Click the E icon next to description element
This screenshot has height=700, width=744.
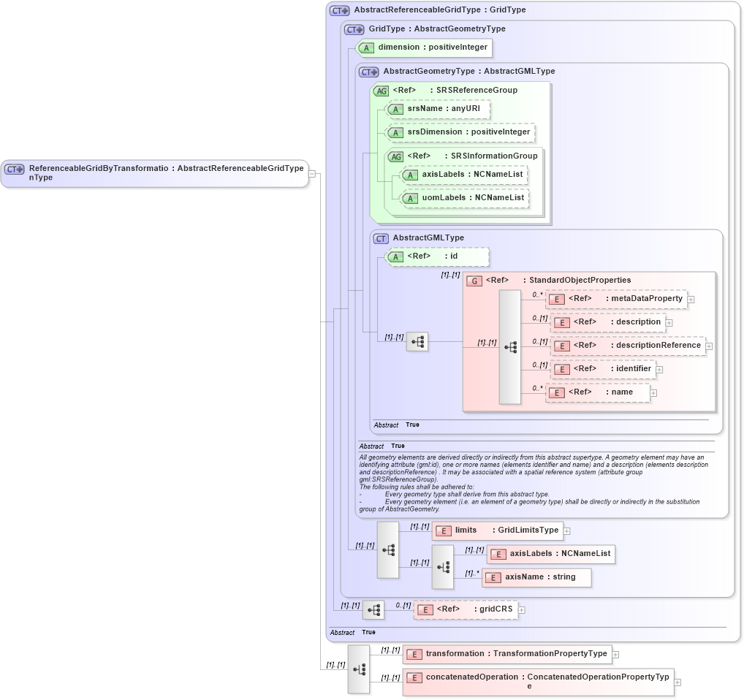click(x=562, y=322)
